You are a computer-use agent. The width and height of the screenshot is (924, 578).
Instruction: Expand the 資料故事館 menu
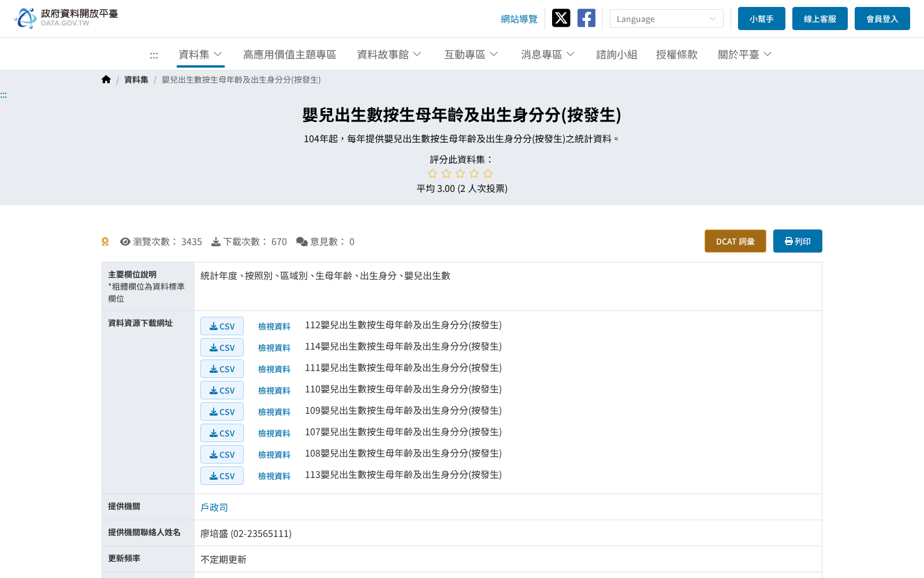pos(389,54)
